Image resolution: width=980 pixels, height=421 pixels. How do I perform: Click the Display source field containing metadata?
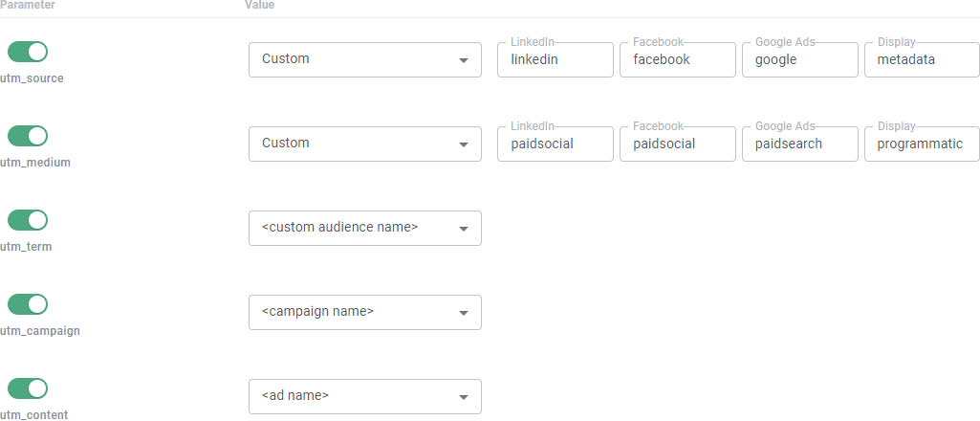[922, 59]
